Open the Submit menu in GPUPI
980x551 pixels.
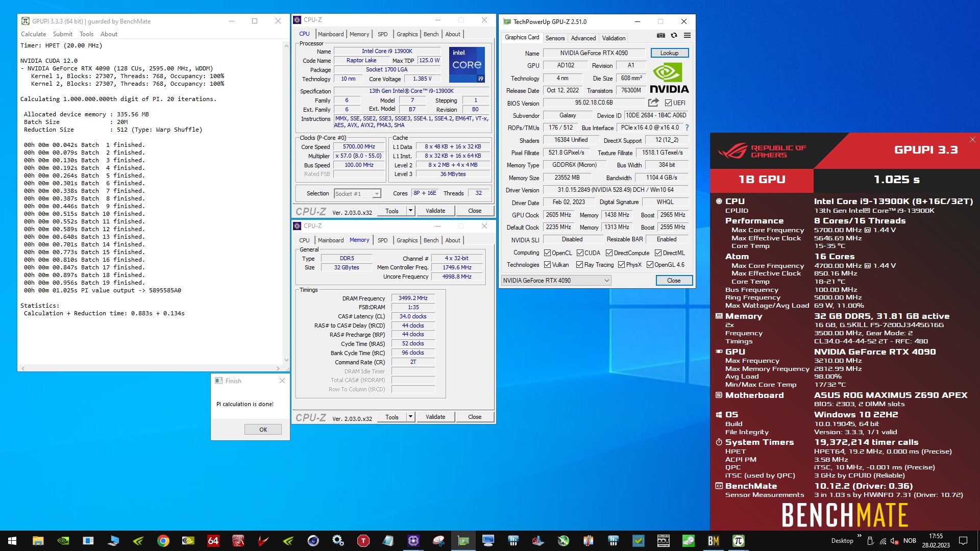click(63, 34)
